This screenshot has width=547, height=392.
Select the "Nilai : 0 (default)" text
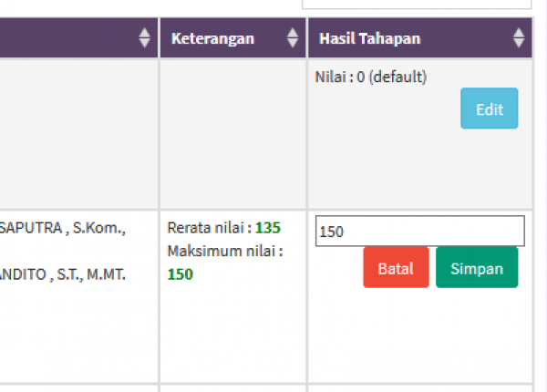371,77
